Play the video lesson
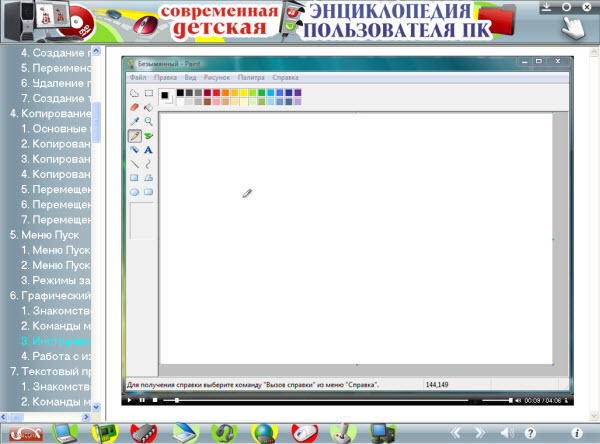600x444 pixels. click(129, 400)
